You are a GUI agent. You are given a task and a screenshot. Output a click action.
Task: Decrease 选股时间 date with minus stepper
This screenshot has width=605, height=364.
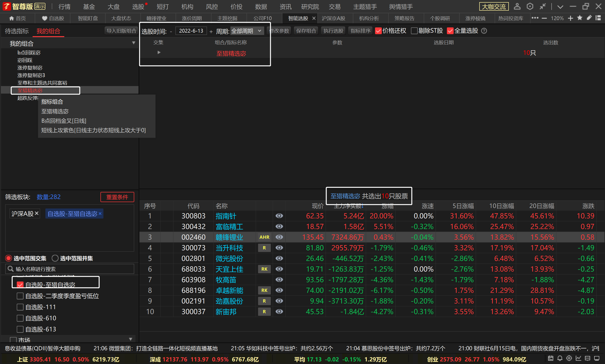(x=171, y=31)
